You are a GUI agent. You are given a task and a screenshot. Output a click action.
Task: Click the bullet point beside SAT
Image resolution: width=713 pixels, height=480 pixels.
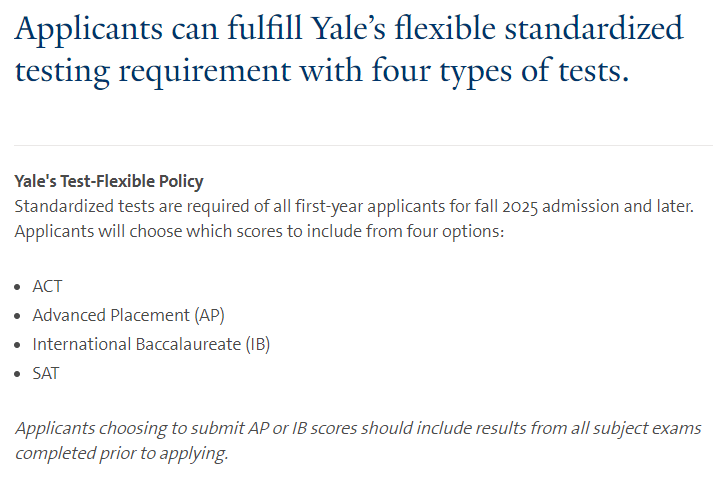[20, 374]
